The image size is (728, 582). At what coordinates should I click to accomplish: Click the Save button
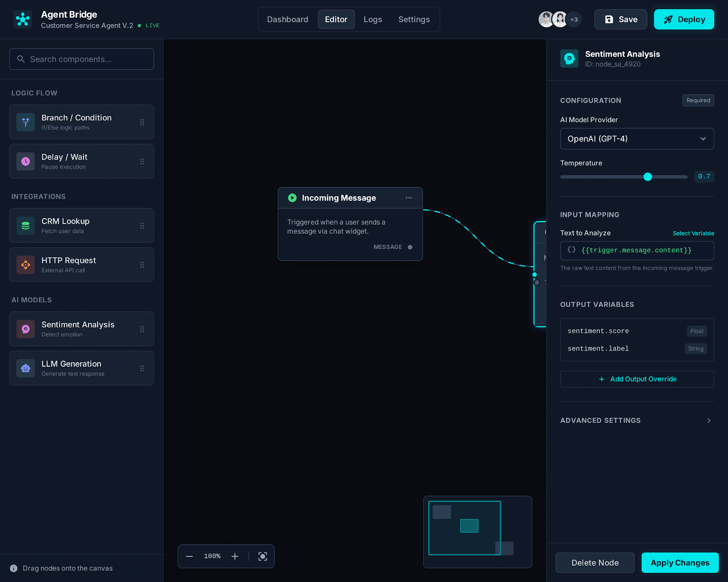[621, 20]
